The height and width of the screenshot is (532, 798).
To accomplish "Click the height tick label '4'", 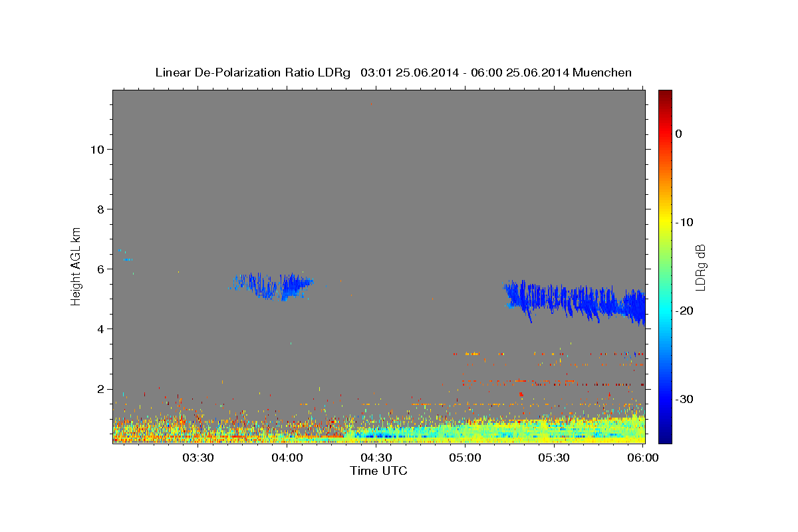I will pyautogui.click(x=100, y=329).
